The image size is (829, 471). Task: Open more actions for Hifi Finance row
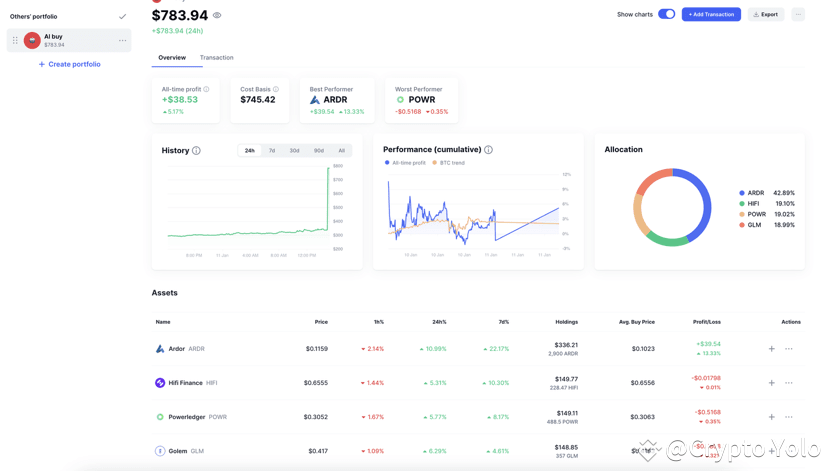pos(789,383)
